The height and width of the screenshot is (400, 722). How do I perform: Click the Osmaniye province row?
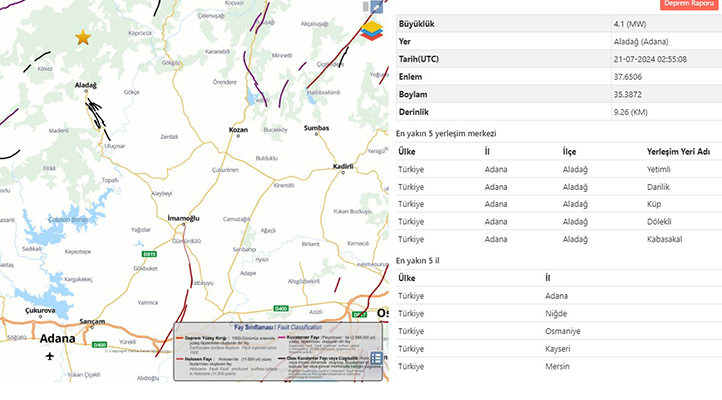click(559, 331)
